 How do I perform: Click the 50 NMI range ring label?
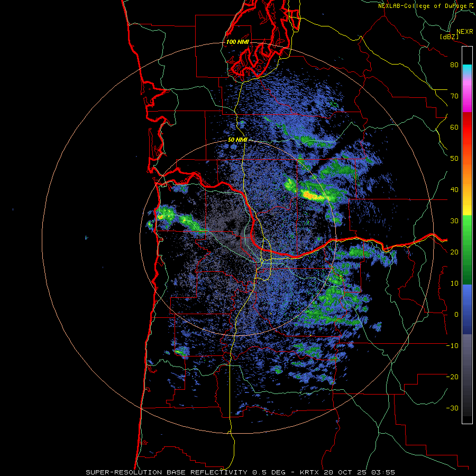coord(237,140)
